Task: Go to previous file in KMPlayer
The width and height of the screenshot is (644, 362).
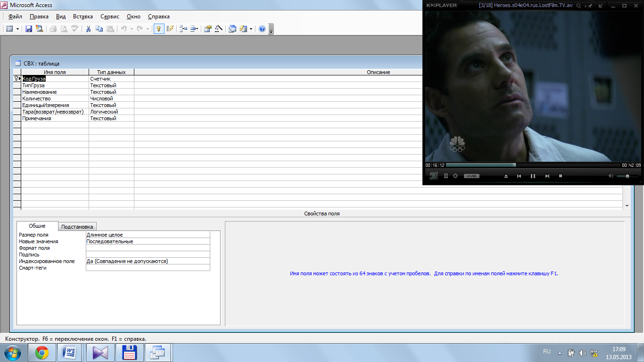Action: coord(519,176)
